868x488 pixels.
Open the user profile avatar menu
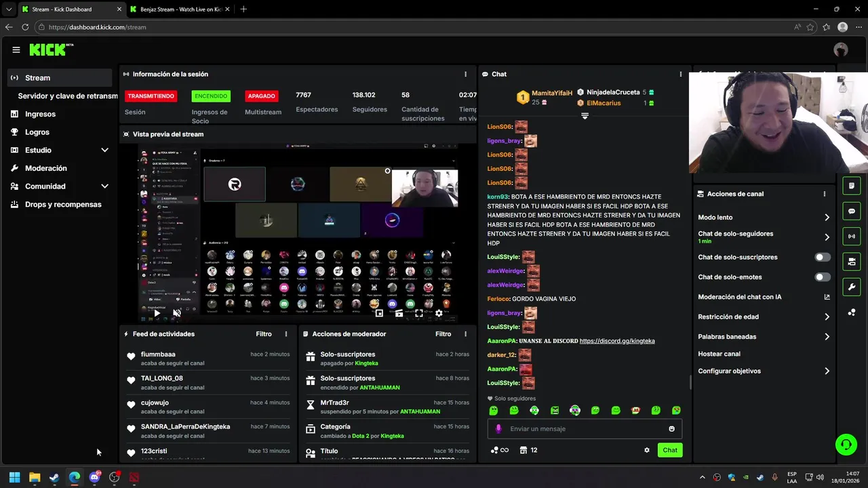[x=841, y=49]
